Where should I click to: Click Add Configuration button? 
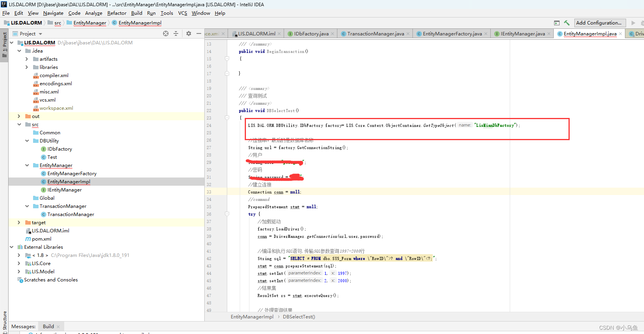(600, 23)
